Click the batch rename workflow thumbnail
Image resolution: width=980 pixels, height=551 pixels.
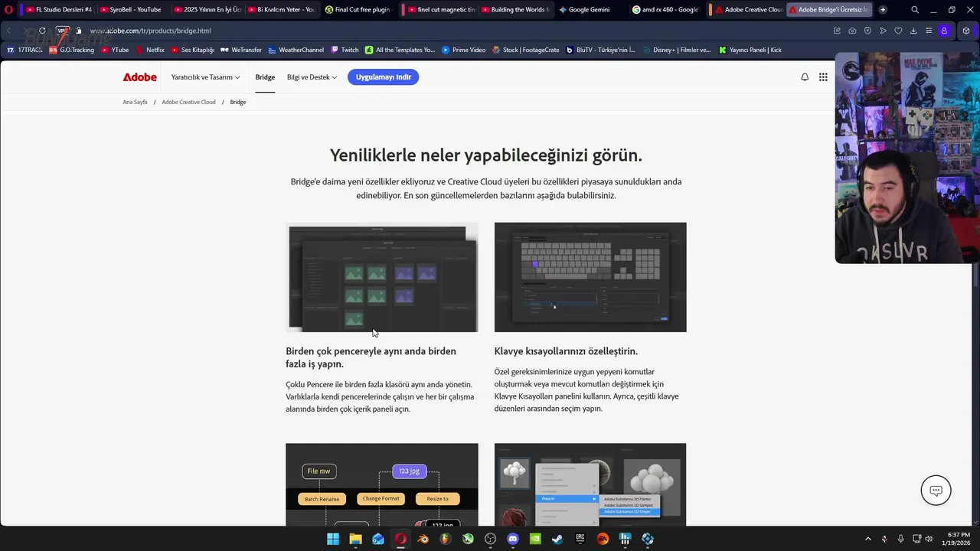[382, 484]
